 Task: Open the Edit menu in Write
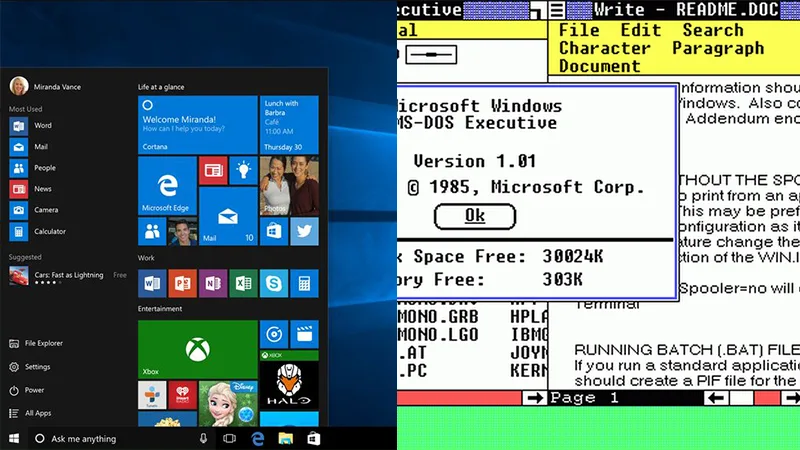tap(641, 30)
